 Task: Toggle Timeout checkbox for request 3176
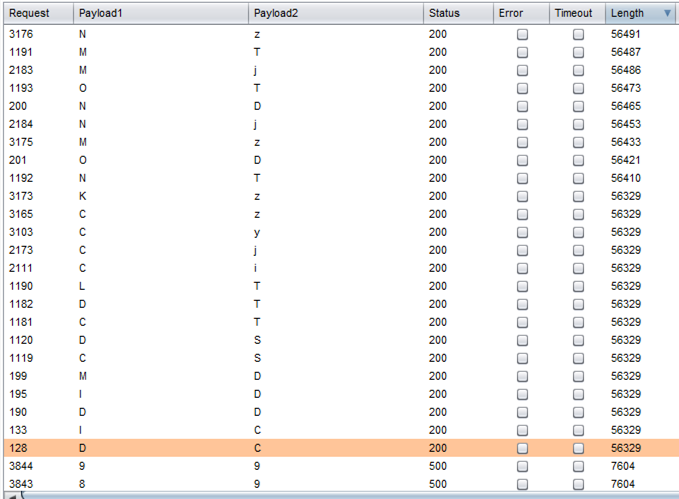pos(578,34)
